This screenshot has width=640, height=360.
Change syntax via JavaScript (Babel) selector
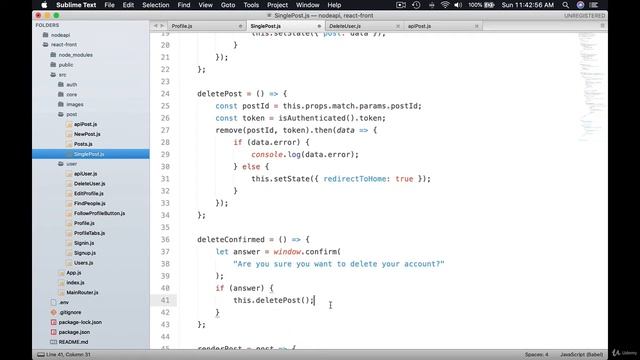(x=581, y=355)
